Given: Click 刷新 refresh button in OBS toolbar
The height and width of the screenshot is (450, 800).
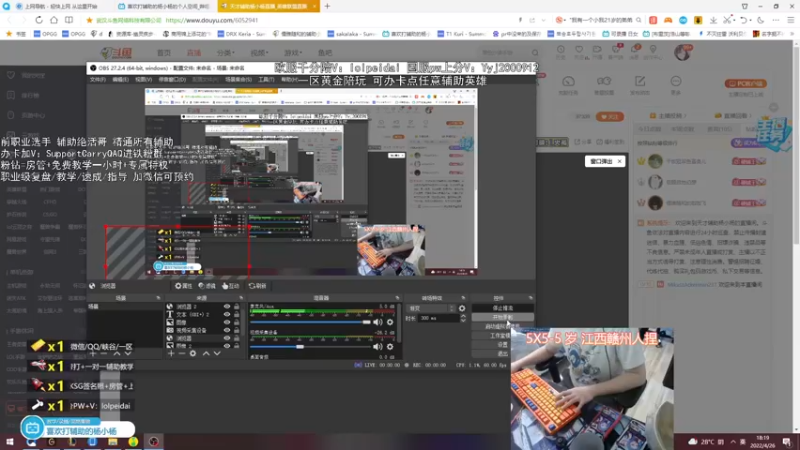Looking at the screenshot, I should (258, 286).
